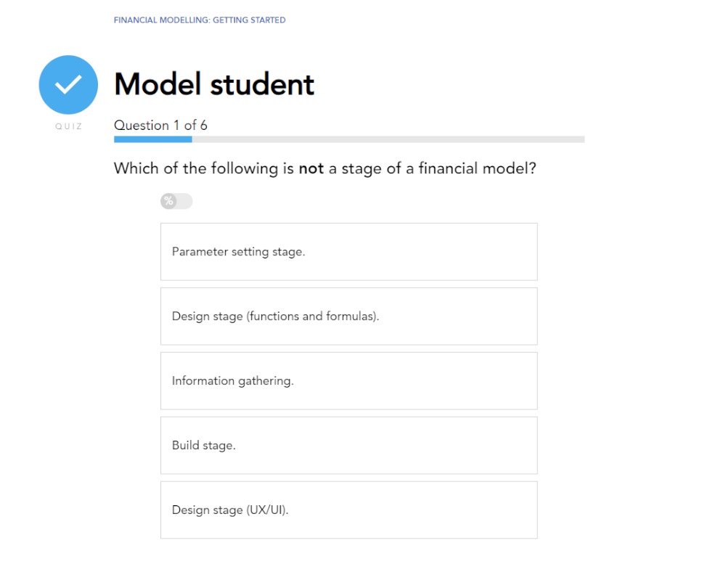Choose the "Design stage (UX/UI)." answer
The image size is (726, 588).
click(x=348, y=510)
